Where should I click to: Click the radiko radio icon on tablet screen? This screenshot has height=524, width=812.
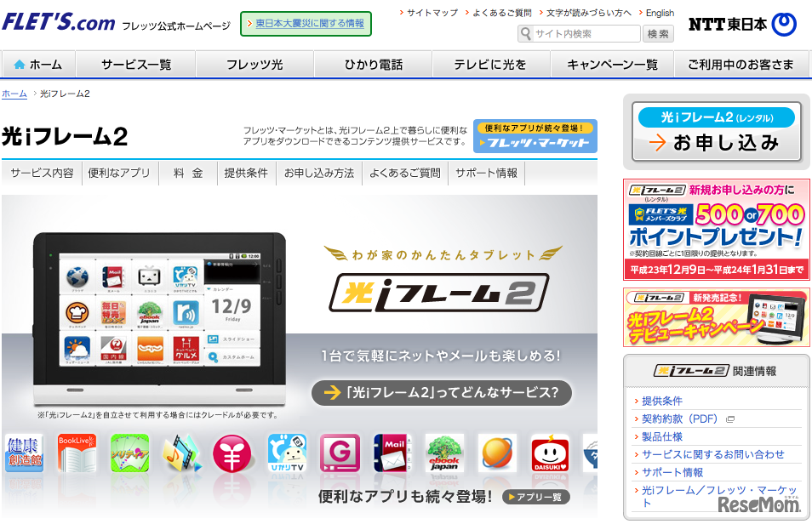click(x=186, y=312)
